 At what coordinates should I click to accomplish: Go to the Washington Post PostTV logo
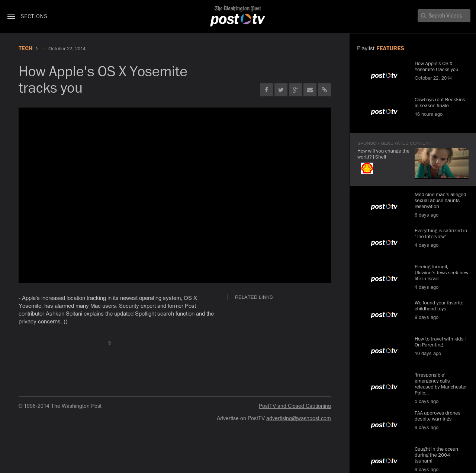(238, 16)
